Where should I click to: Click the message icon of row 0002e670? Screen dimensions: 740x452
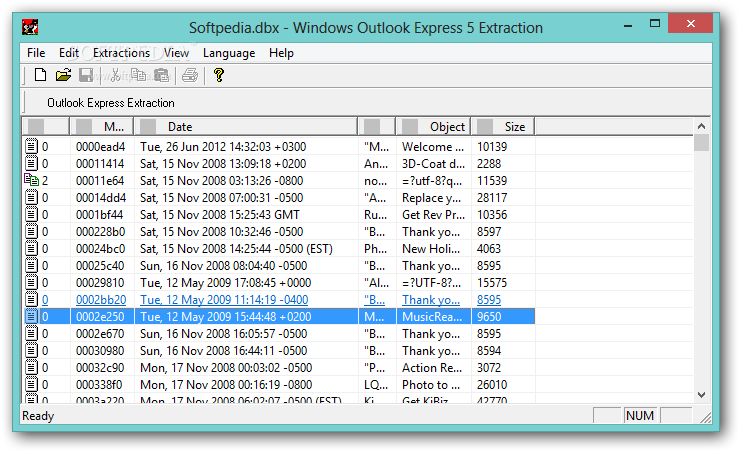tap(31, 333)
